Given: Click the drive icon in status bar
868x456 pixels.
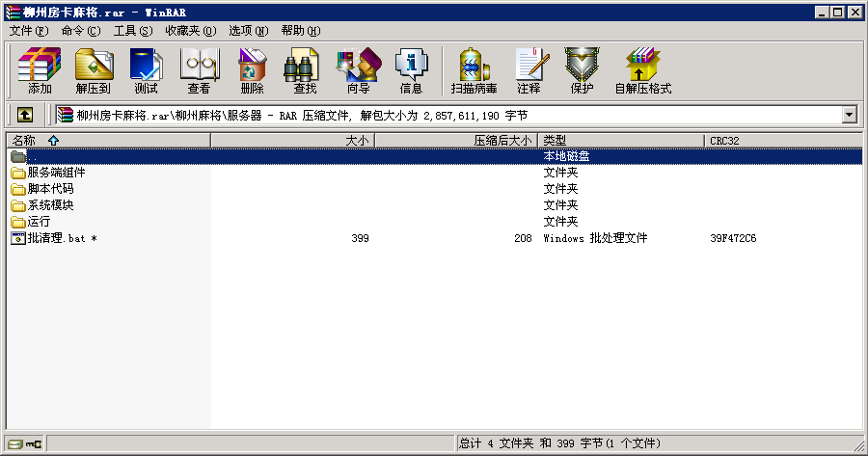Looking at the screenshot, I should 15,444.
